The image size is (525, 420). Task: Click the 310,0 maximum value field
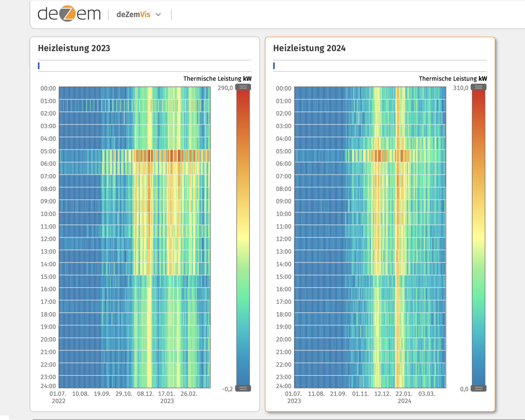461,88
